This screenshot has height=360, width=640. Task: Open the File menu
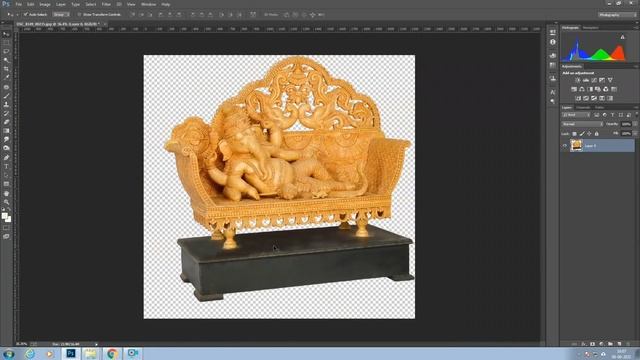[x=18, y=4]
